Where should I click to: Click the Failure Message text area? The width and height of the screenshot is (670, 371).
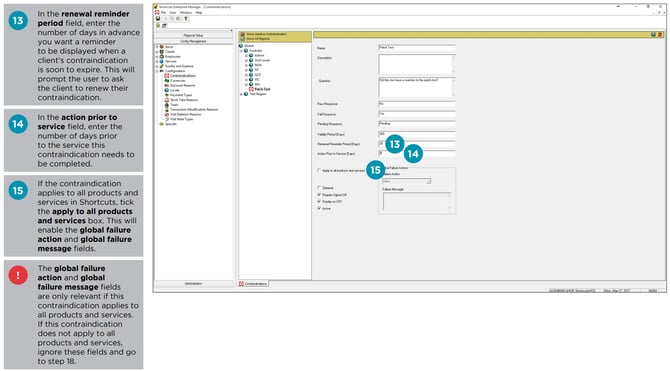pos(417,201)
